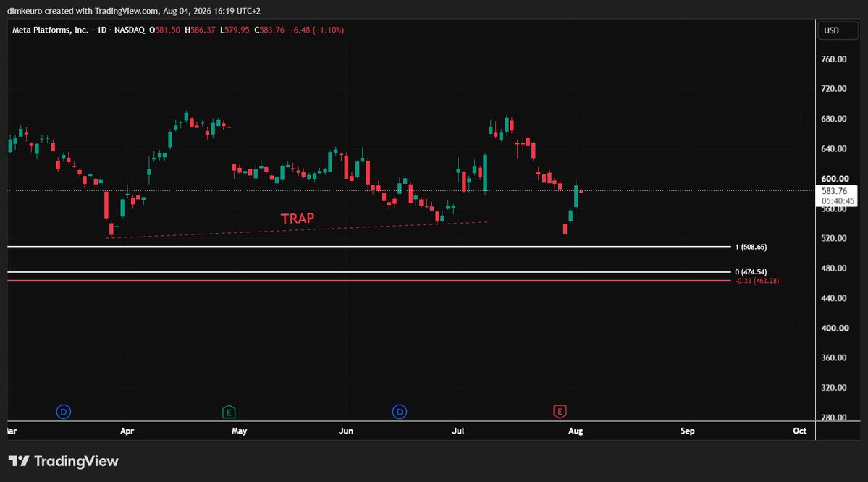Image resolution: width=868 pixels, height=482 pixels.
Task: Select the red horizontal line at 463.28
Action: [368, 281]
